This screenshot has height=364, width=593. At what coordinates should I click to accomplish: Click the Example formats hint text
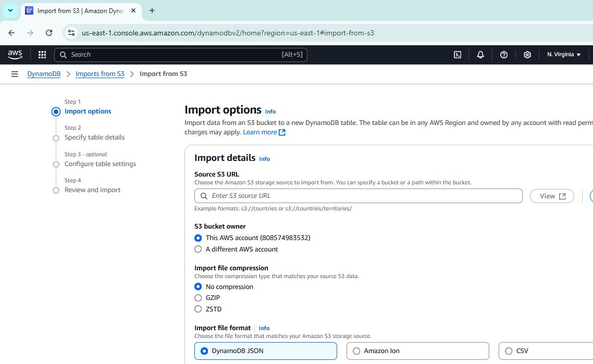coord(273,209)
